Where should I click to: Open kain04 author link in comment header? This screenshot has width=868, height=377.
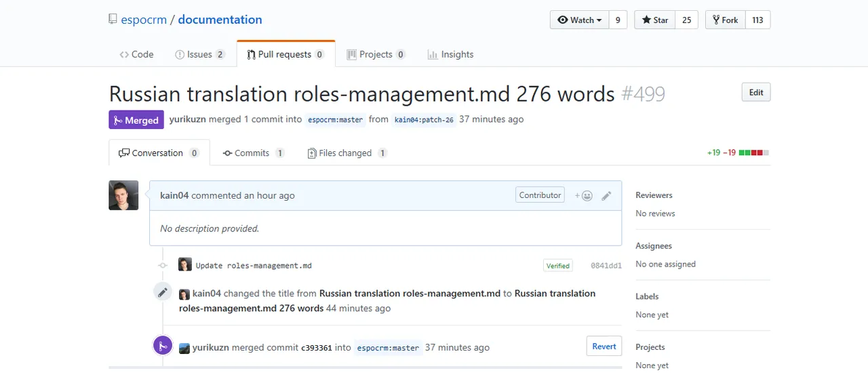(174, 195)
